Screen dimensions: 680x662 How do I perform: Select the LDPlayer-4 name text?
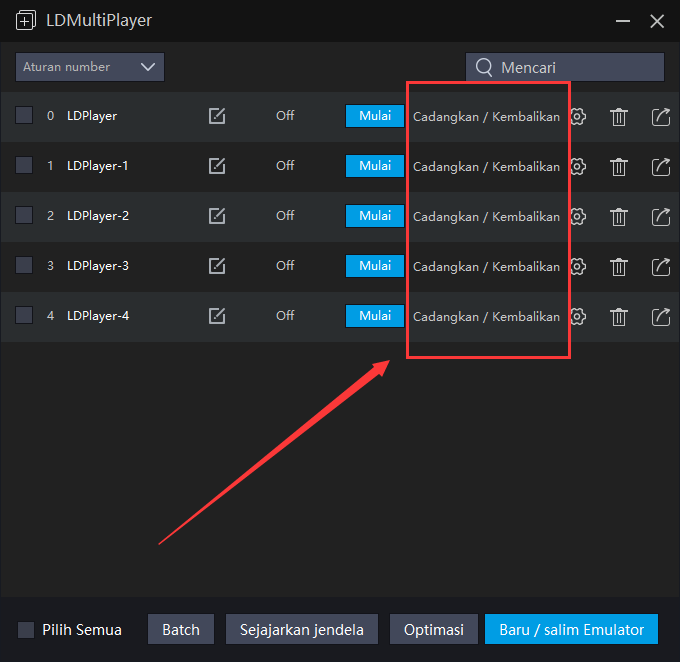pyautogui.click(x=98, y=315)
